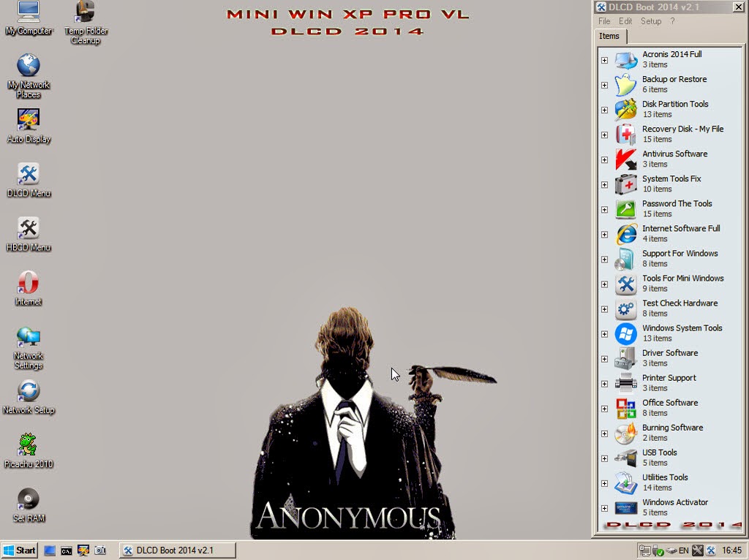Select the Opera Internet shortcut
This screenshot has height=560, width=749.
(x=29, y=288)
